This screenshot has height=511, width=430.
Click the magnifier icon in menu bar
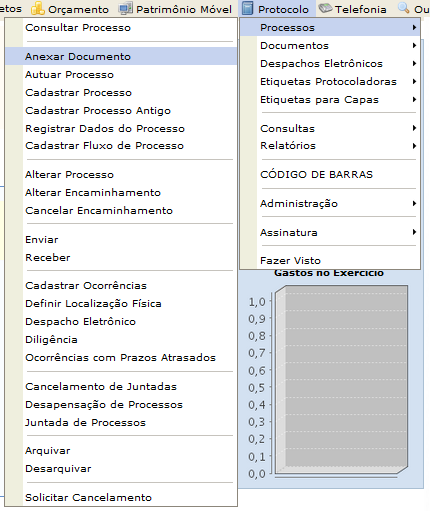[x=403, y=8]
